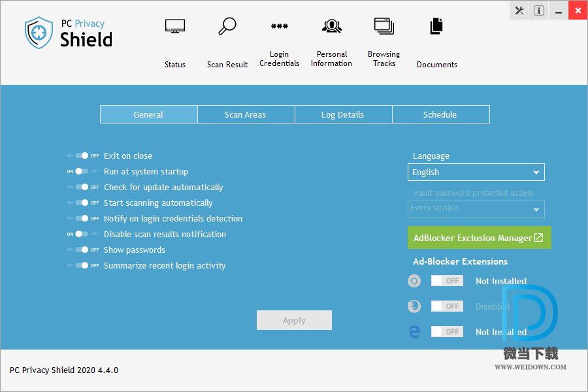
Task: Open the Language dropdown showing English
Action: [x=476, y=172]
